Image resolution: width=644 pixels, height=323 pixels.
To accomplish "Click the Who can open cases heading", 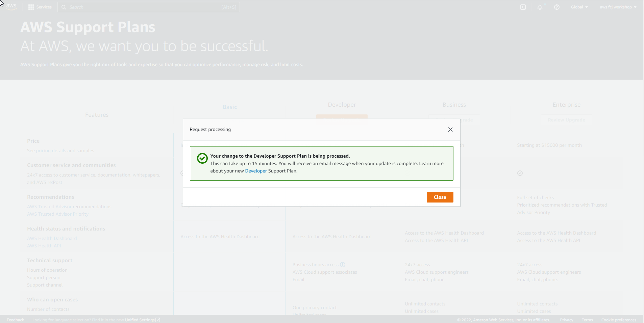I will coord(52,300).
